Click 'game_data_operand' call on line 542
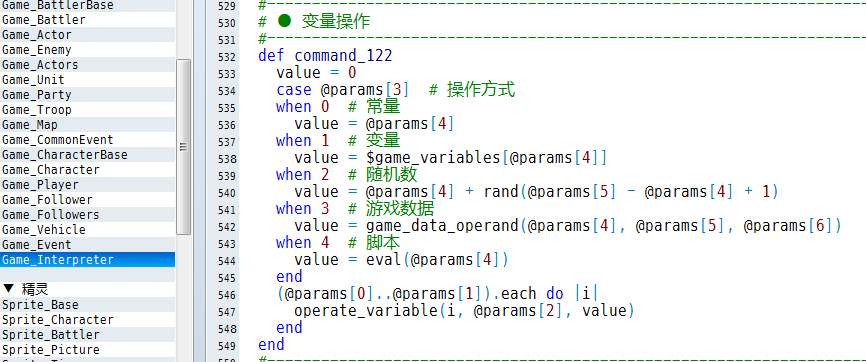This screenshot has width=866, height=362. click(x=442, y=225)
